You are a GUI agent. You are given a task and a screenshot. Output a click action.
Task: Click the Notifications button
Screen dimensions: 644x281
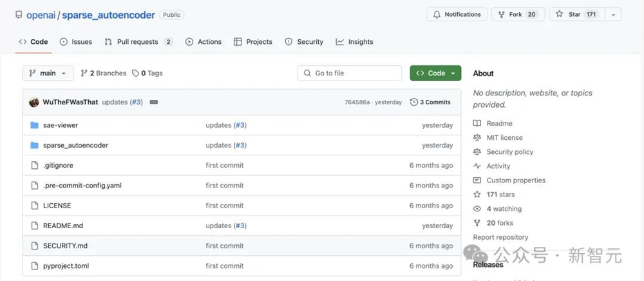pyautogui.click(x=457, y=14)
